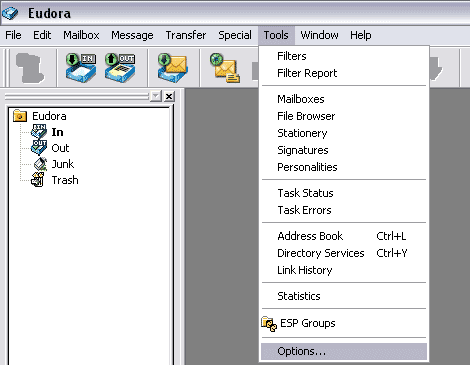Open Address Book menu entry

(344, 236)
